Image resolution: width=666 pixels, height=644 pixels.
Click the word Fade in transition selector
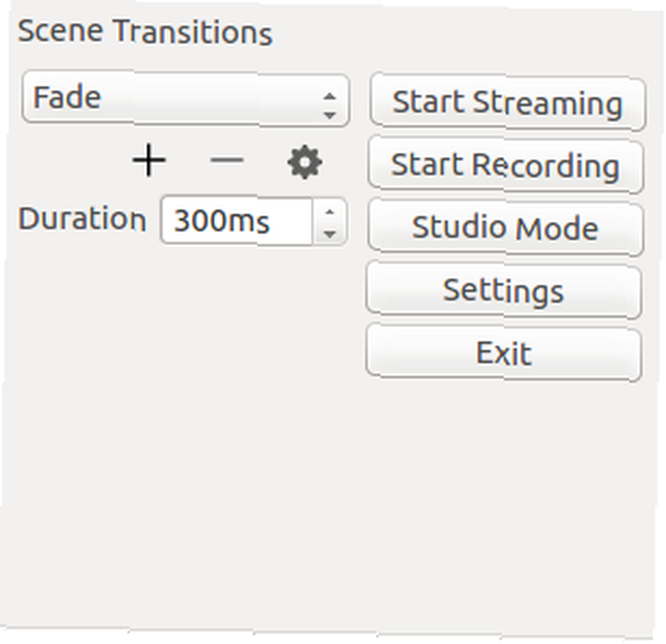coord(67,97)
